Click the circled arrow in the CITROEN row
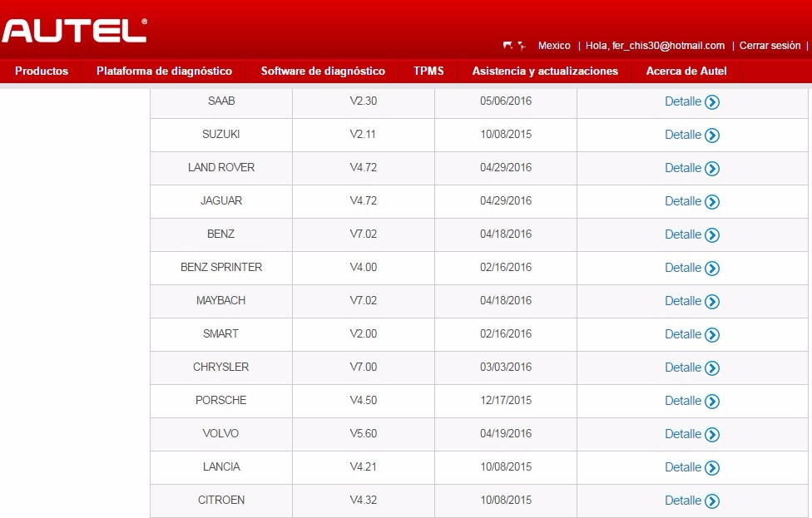 point(712,501)
